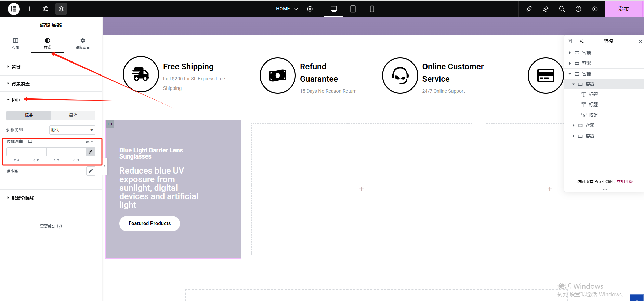Open site settings sliders icon
Image resolution: width=644 pixels, height=301 pixels.
click(45, 9)
